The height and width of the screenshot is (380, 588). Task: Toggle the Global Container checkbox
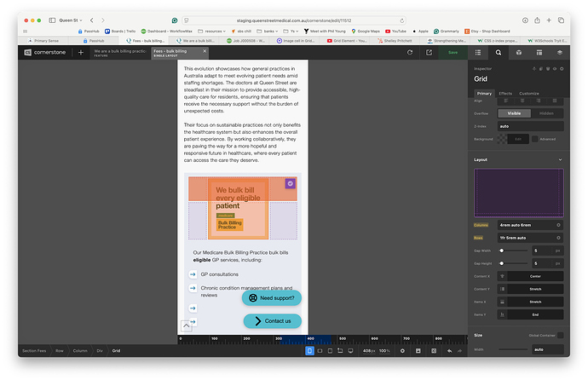tap(560, 336)
